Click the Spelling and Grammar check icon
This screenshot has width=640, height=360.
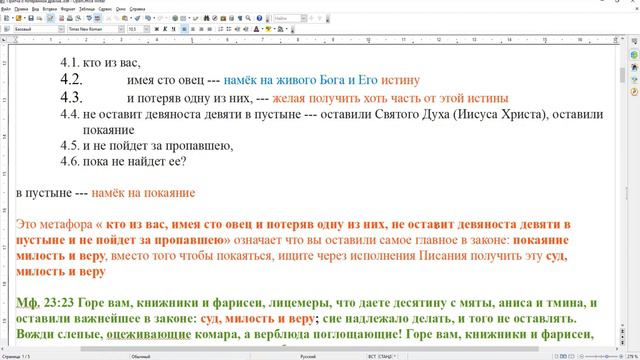89,18
